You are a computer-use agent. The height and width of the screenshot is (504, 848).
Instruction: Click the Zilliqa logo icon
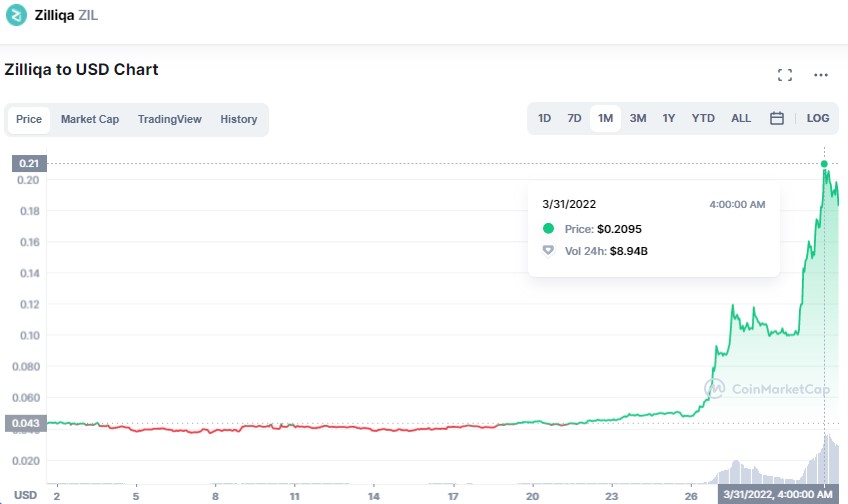pos(16,15)
